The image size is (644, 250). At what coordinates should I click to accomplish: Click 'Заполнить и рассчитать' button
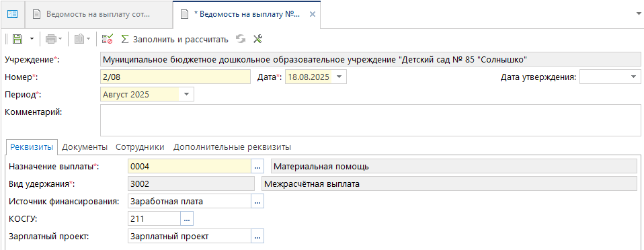click(x=175, y=40)
